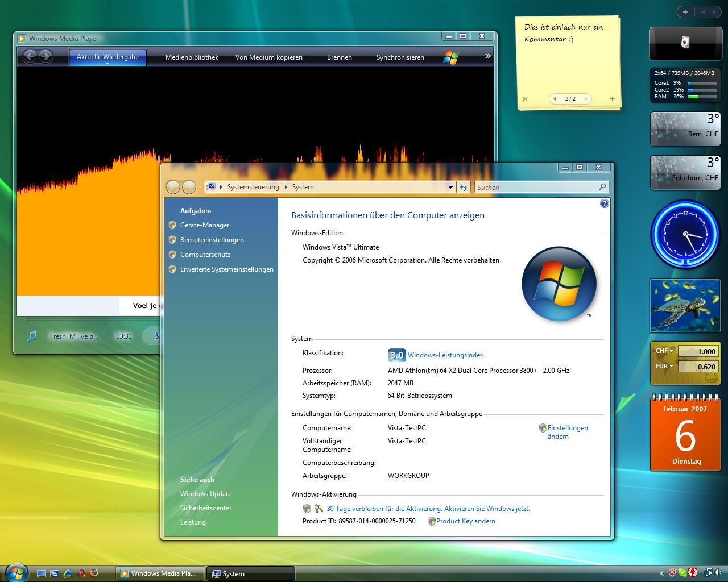This screenshot has width=728, height=582.
Task: Open the CHF currency dropdown
Action: (664, 351)
